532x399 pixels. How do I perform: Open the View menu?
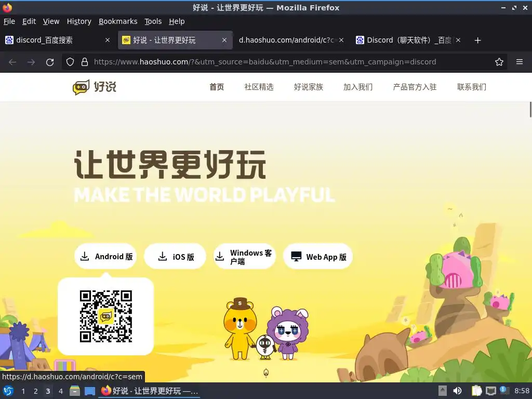point(51,21)
